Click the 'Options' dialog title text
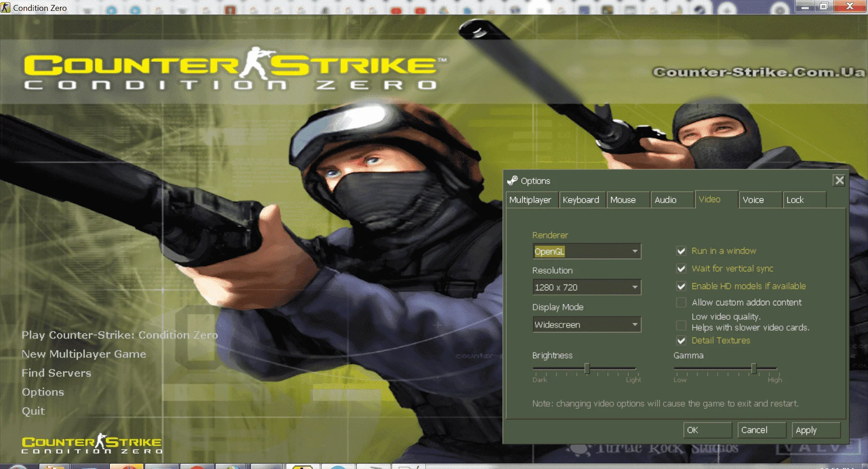This screenshot has width=868, height=469. click(x=536, y=181)
